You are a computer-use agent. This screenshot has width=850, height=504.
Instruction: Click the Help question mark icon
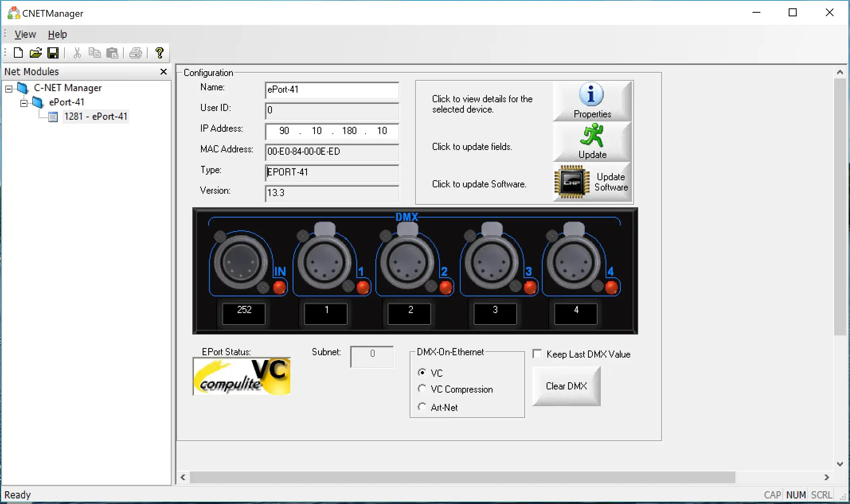[160, 53]
